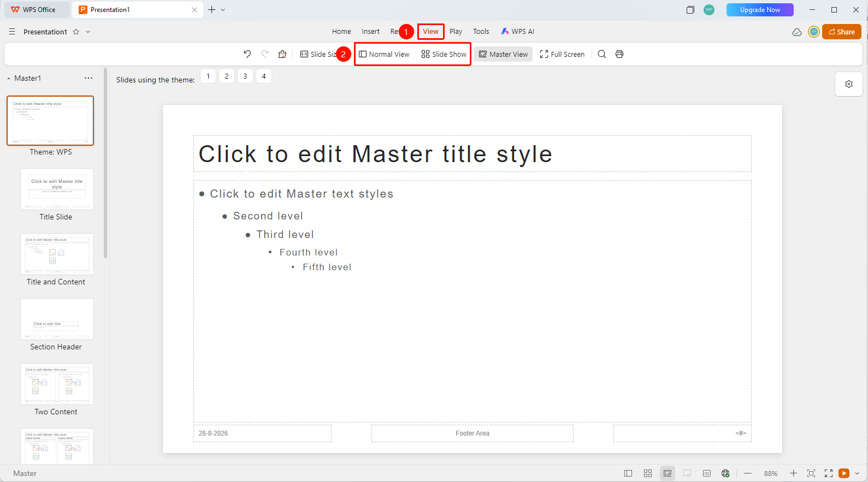
Task: Click the slide settings gear icon
Action: [849, 84]
